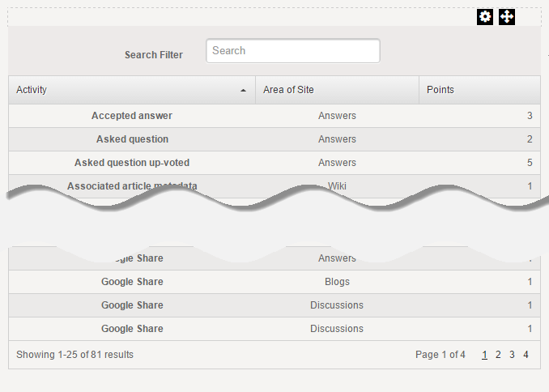
Task: Click the Activity column header label
Action: [x=32, y=90]
